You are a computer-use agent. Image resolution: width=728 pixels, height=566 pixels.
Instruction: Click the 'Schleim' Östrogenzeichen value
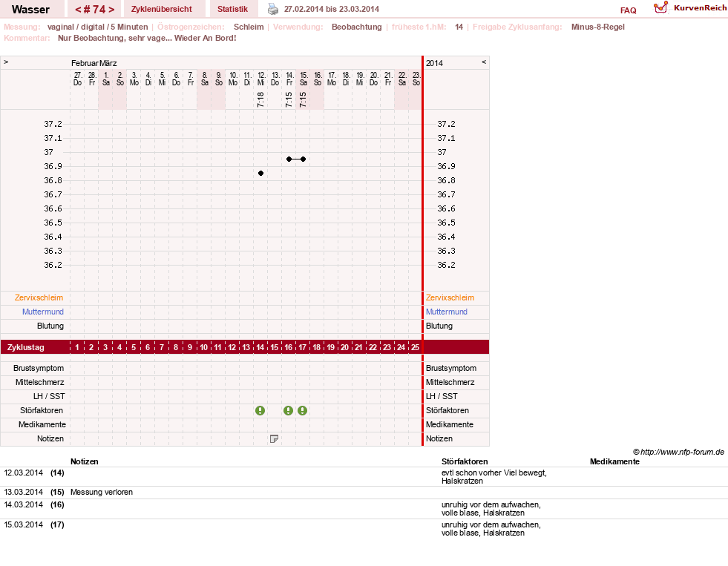(x=249, y=27)
